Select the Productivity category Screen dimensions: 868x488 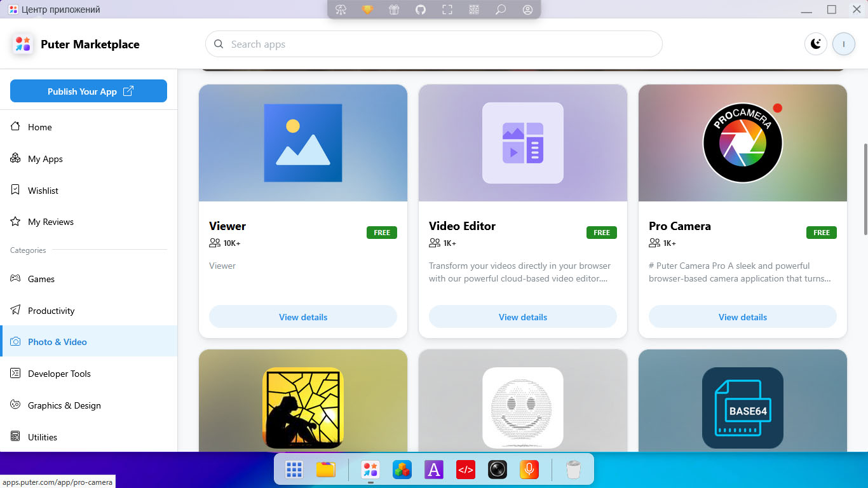point(88,311)
